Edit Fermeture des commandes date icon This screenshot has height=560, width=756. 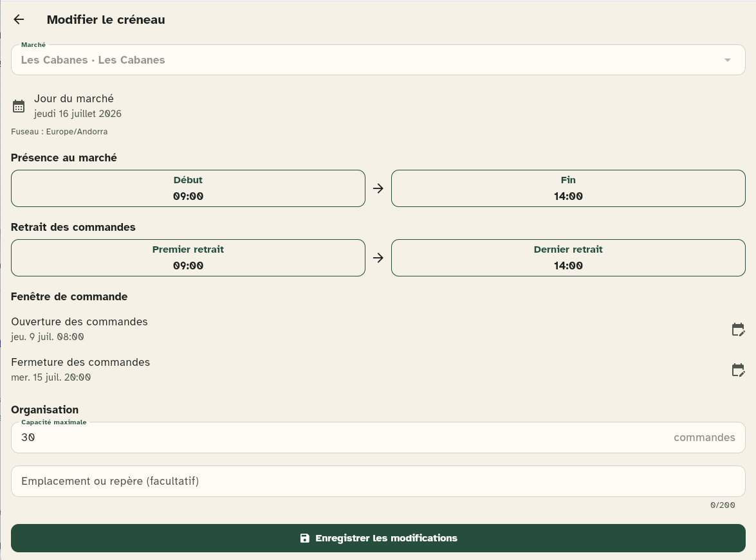click(738, 370)
